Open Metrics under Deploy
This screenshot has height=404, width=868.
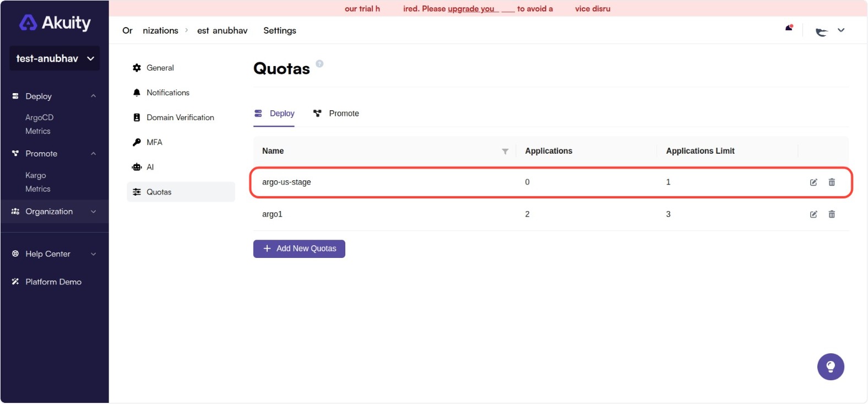38,131
